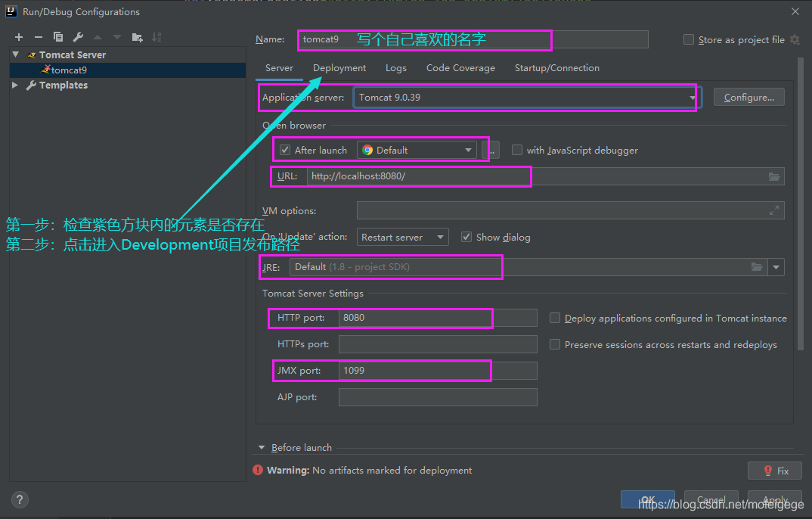This screenshot has width=812, height=519.
Task: Browse folder icon in the JRE field
Action: point(757,267)
